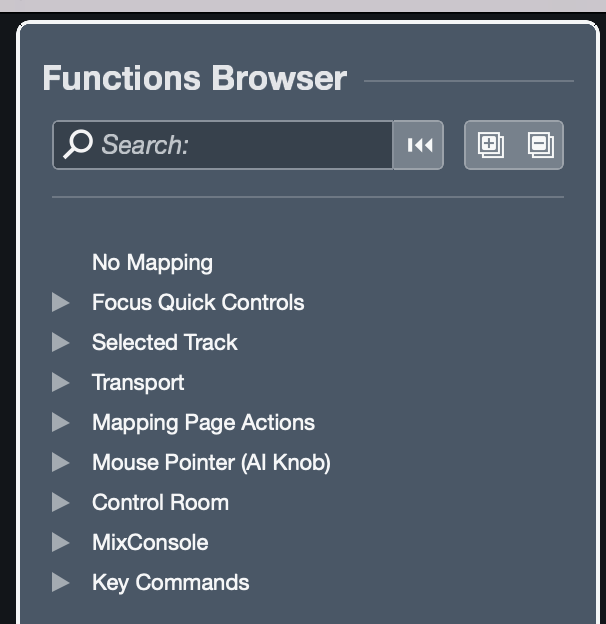Expand the Selected Track category

pyautogui.click(x=61, y=342)
